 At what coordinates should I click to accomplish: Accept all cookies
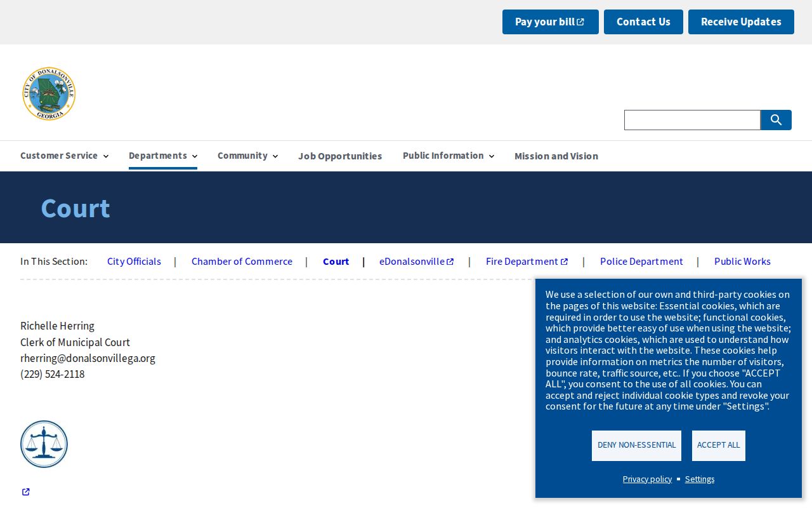(718, 446)
